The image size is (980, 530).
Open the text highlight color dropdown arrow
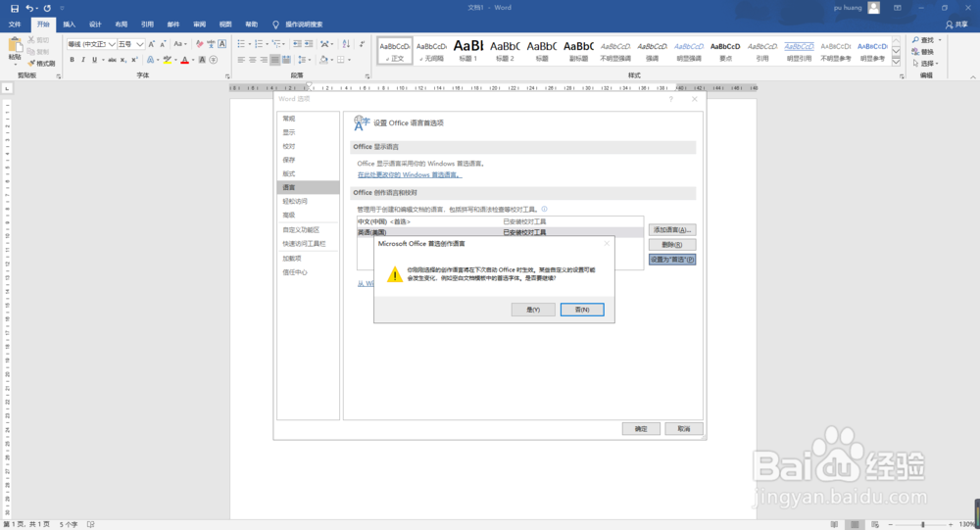(175, 60)
